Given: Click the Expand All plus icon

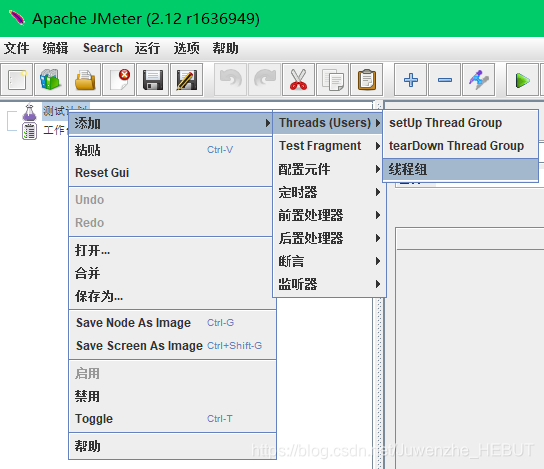Looking at the screenshot, I should [x=410, y=80].
